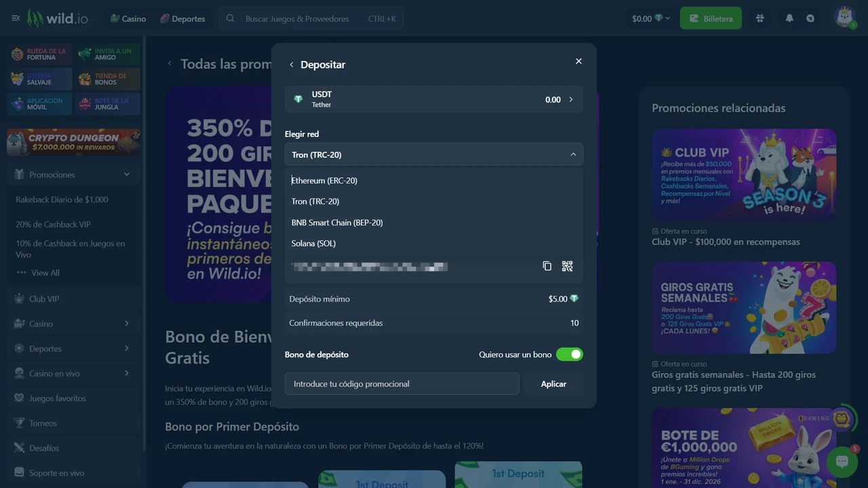Open notifications bell

[x=789, y=18]
